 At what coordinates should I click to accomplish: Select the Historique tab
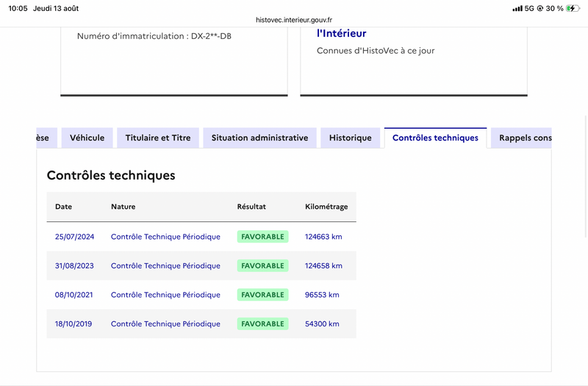point(351,137)
